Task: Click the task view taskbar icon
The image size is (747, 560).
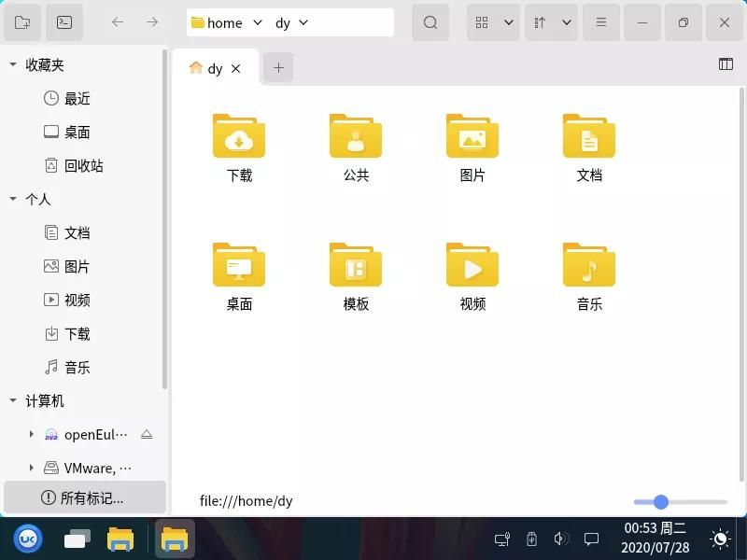Action: point(78,539)
